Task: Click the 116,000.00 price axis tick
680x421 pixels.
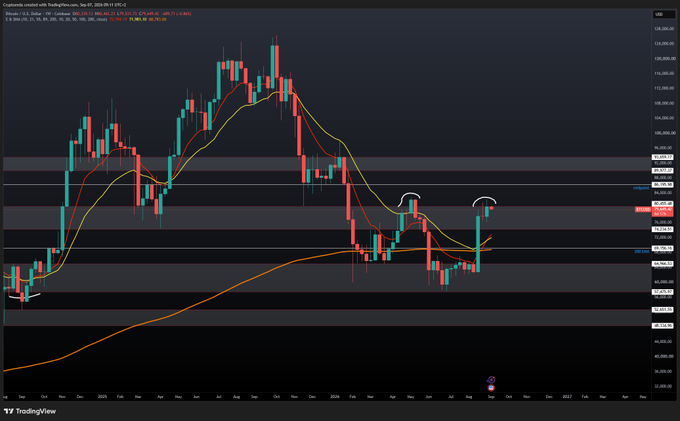Action: 664,73
